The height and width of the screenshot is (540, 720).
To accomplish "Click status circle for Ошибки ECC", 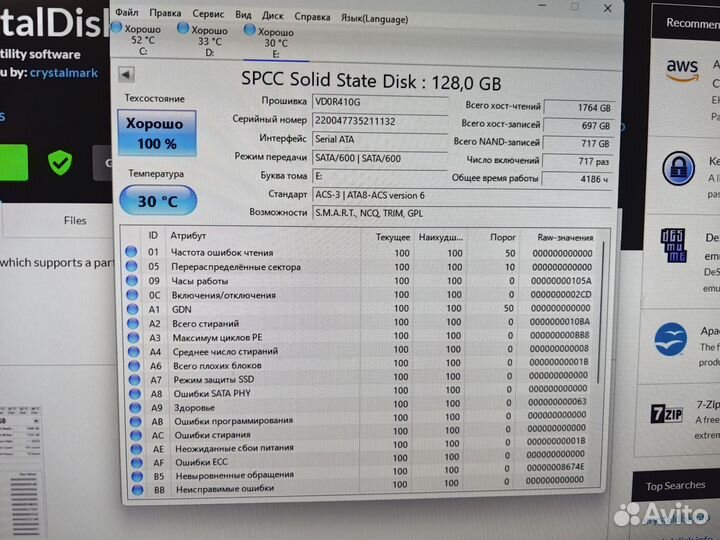I will click(137, 462).
